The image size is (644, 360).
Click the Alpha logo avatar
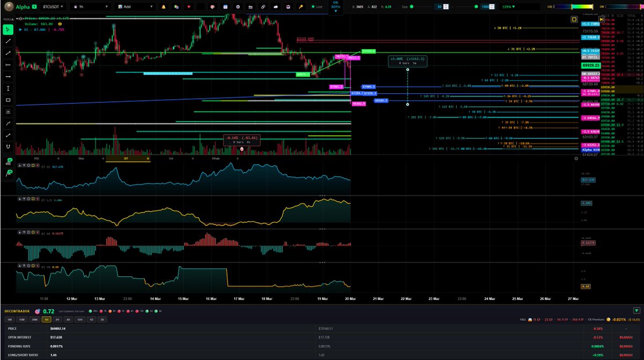pos(8,7)
